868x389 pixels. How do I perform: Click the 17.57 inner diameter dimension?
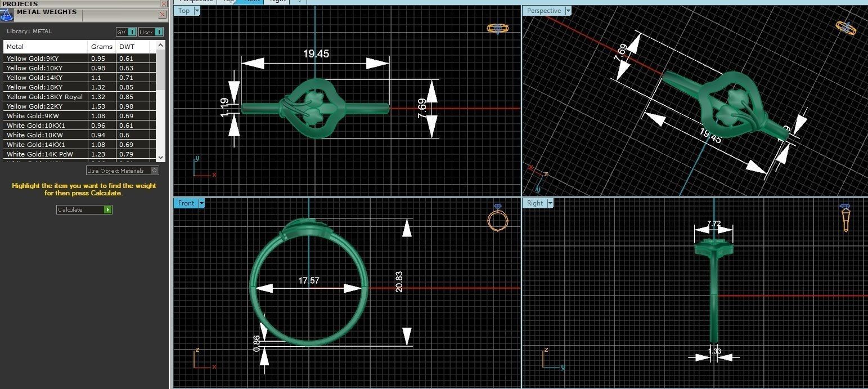click(x=309, y=280)
